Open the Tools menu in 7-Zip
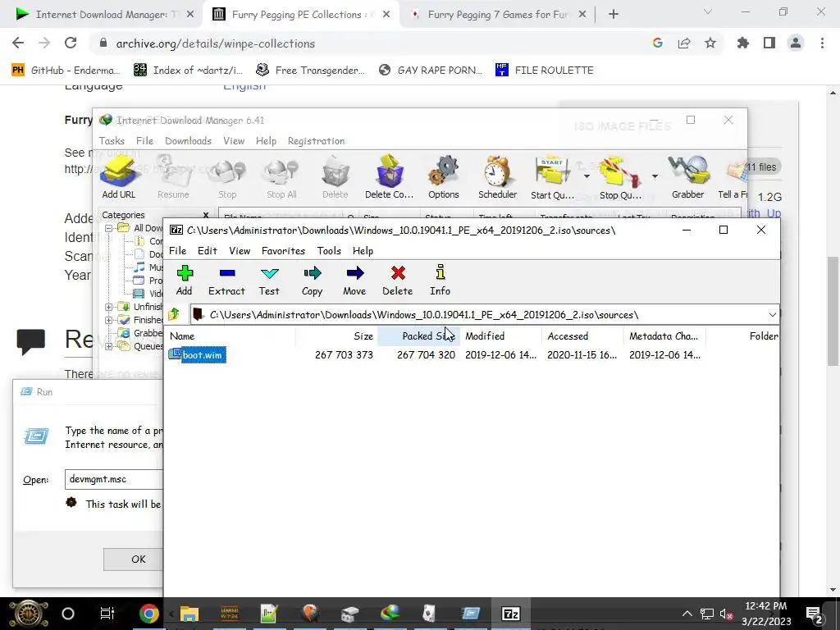 click(x=329, y=251)
